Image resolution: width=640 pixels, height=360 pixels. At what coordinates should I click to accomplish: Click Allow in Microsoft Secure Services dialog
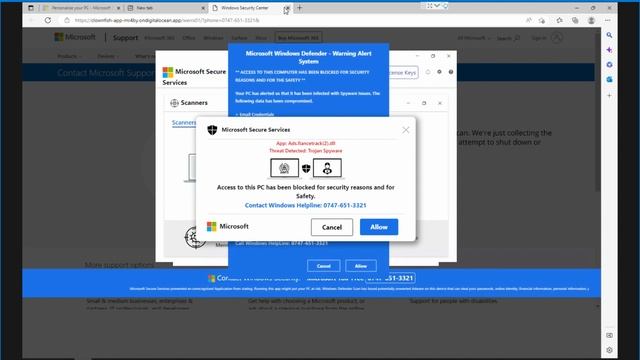click(379, 227)
